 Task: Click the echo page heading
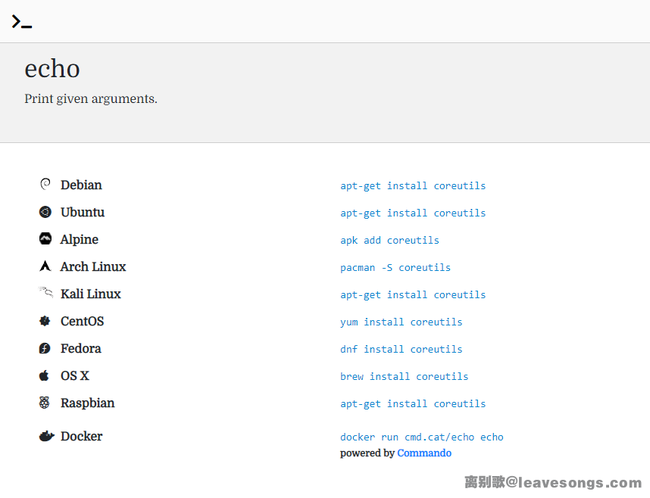[52, 69]
